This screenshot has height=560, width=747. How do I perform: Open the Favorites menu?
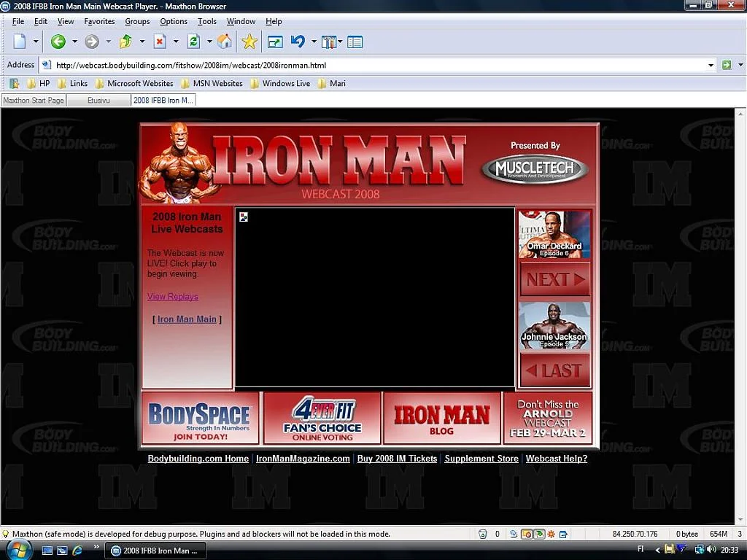tap(99, 21)
